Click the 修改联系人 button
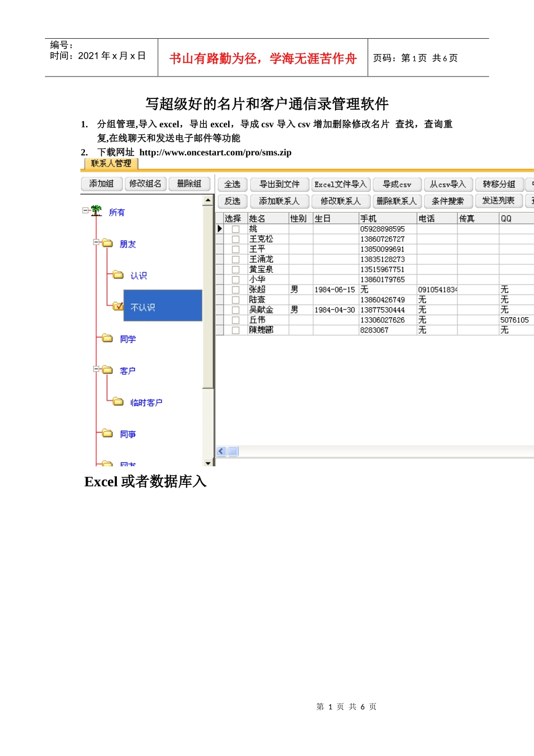This screenshot has width=534, height=756. tap(341, 201)
